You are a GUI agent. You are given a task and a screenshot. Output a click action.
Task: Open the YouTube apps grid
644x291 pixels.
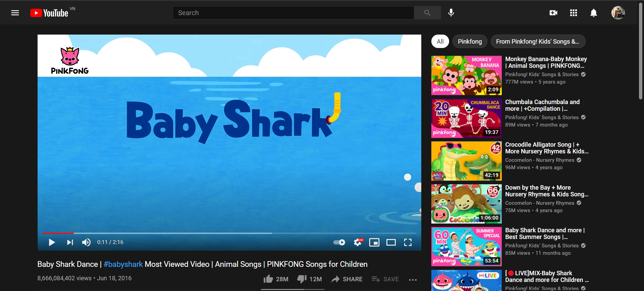tap(574, 13)
